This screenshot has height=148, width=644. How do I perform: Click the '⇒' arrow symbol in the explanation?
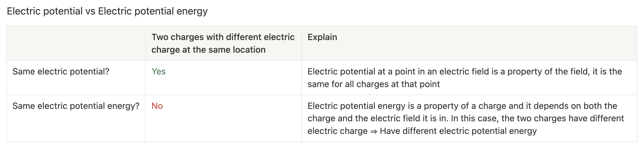[373, 131]
